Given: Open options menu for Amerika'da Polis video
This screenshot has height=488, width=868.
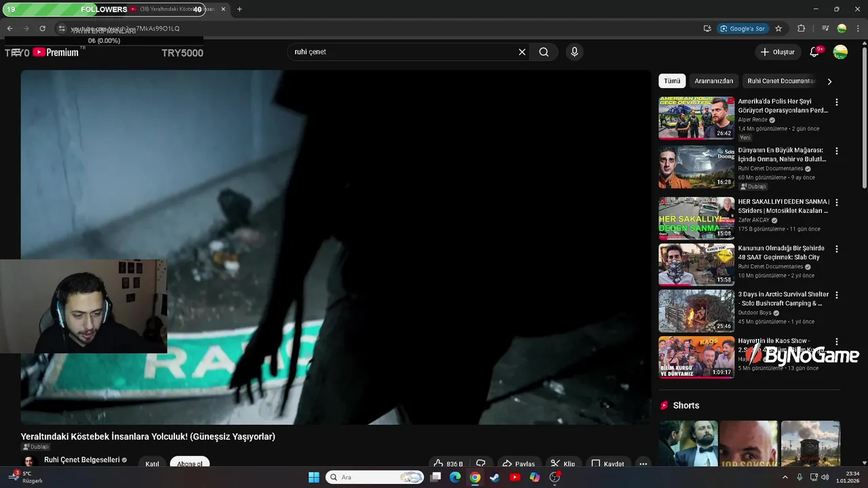Looking at the screenshot, I should (x=837, y=102).
